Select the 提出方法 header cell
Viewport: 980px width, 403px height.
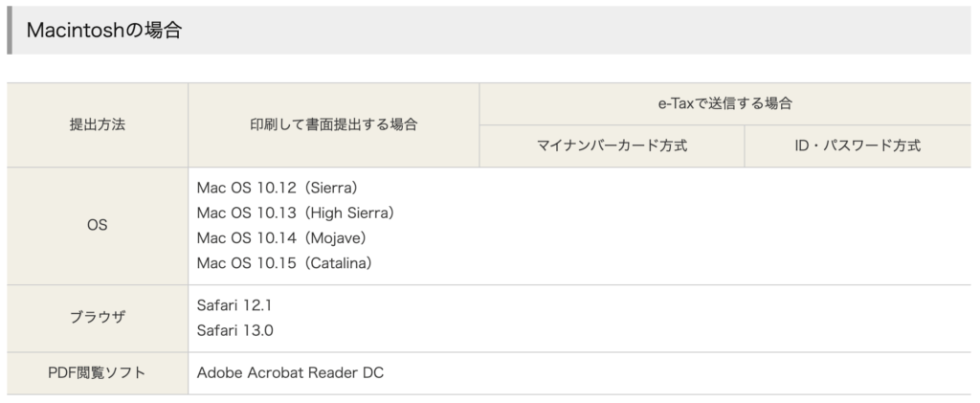pyautogui.click(x=98, y=125)
